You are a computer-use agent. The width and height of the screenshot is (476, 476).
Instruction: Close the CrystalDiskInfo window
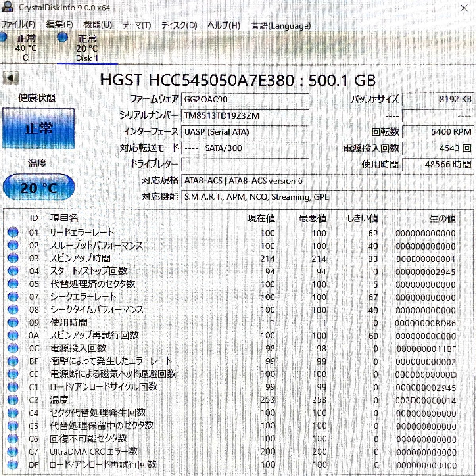tap(464, 8)
